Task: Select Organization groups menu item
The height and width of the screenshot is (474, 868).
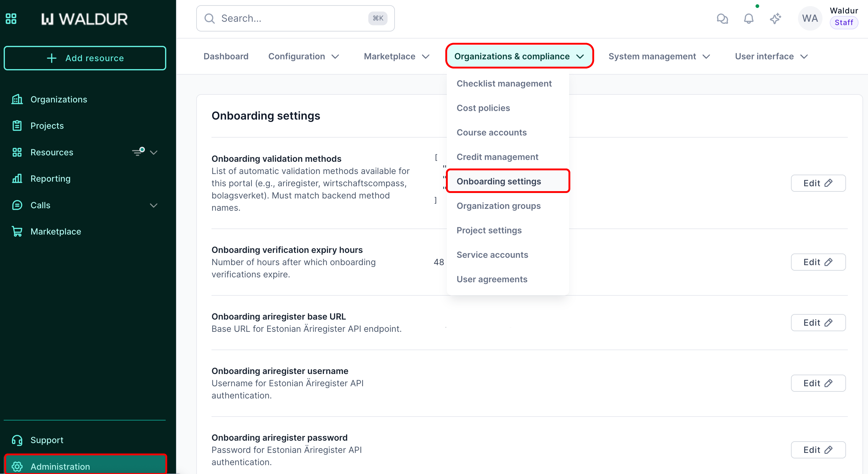Action: [498, 206]
